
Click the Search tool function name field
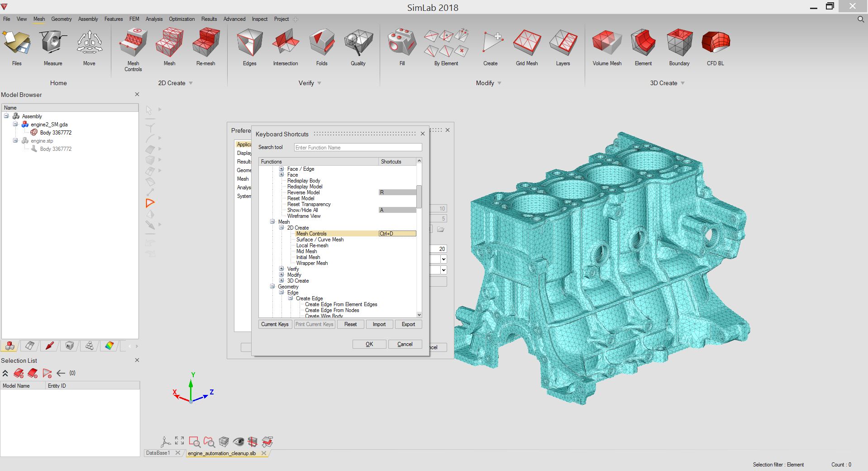[358, 148]
